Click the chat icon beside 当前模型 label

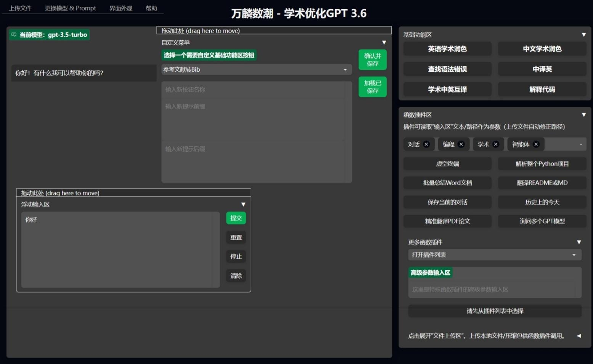point(14,35)
